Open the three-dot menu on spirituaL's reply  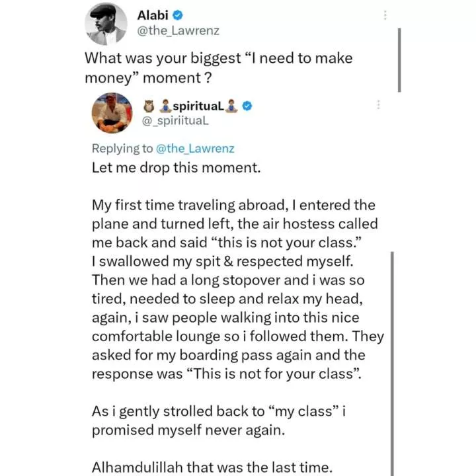click(378, 104)
